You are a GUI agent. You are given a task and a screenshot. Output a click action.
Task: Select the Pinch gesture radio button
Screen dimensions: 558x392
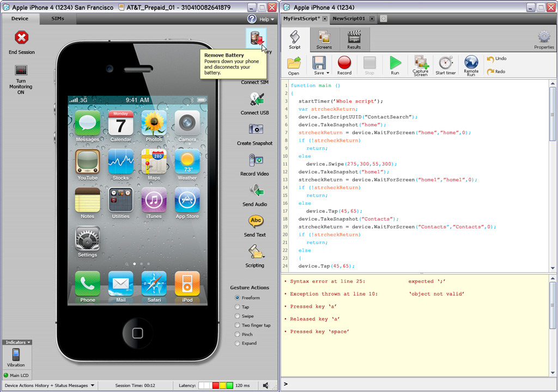click(238, 334)
